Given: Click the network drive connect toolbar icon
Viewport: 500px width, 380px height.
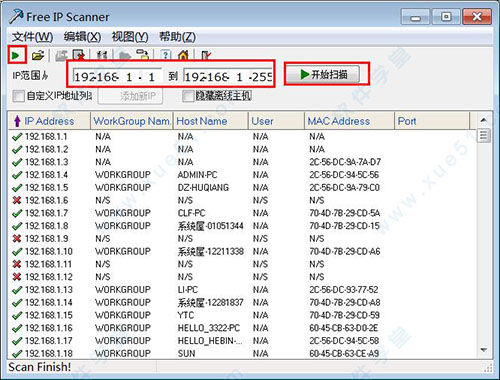Looking at the screenshot, I should tap(143, 55).
